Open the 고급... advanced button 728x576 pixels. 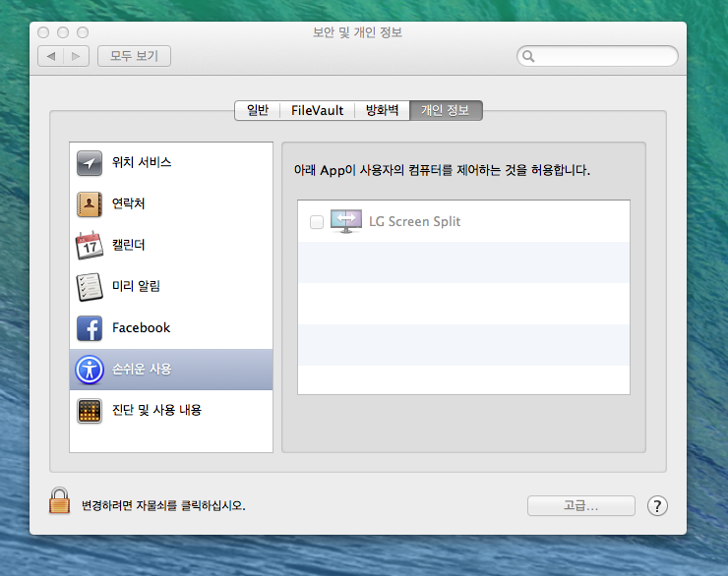580,506
